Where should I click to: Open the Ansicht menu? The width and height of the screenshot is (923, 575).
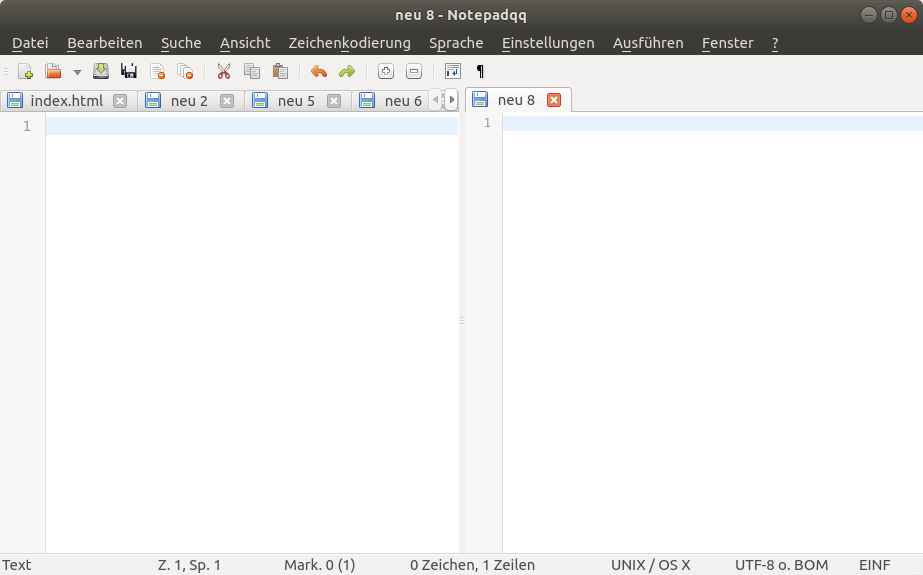[x=245, y=43]
